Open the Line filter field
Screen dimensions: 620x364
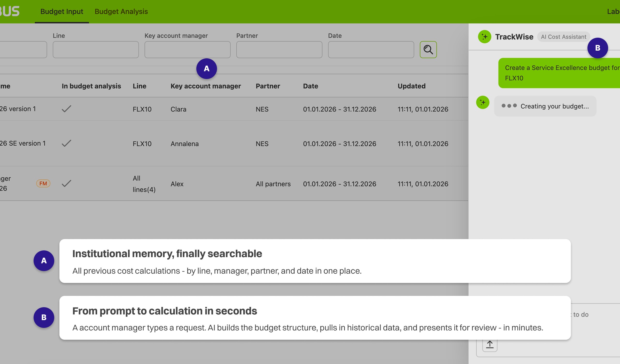96,50
